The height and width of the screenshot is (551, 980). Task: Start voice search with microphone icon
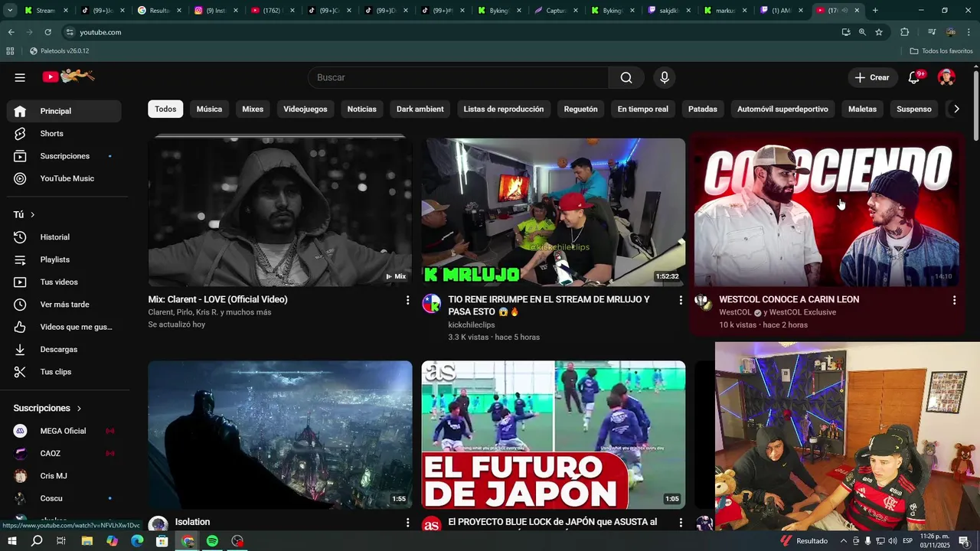coord(665,77)
